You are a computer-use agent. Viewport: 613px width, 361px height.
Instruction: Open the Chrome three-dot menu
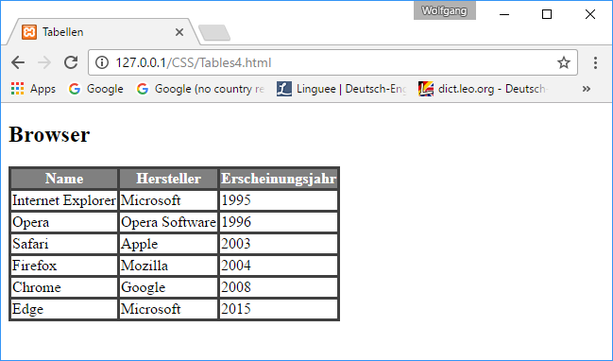pos(595,63)
